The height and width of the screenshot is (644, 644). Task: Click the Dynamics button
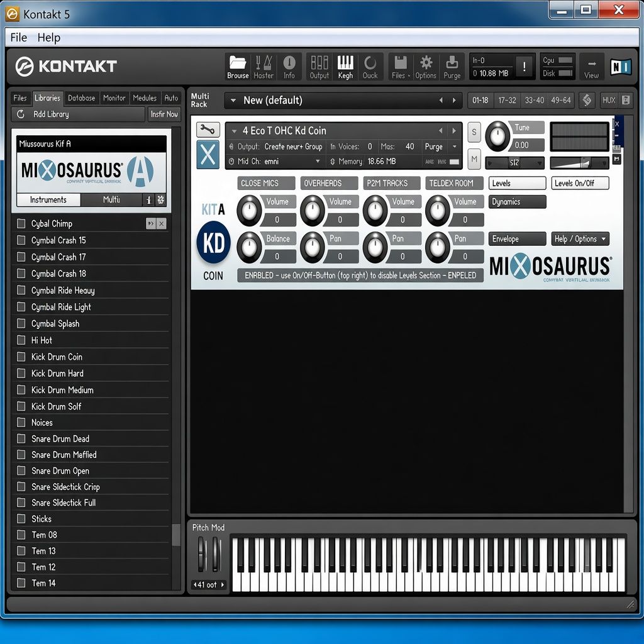coord(517,202)
